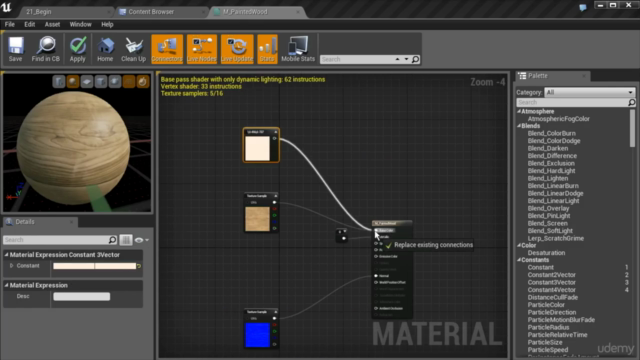The width and height of the screenshot is (640, 360).
Task: Save the material with Save icon
Action: pos(16,49)
